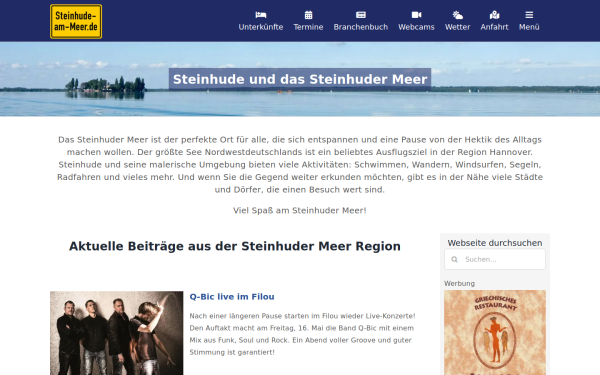The image size is (600, 375).
Task: Click the cloud-sun icon above Wetter
Action: 457,15
